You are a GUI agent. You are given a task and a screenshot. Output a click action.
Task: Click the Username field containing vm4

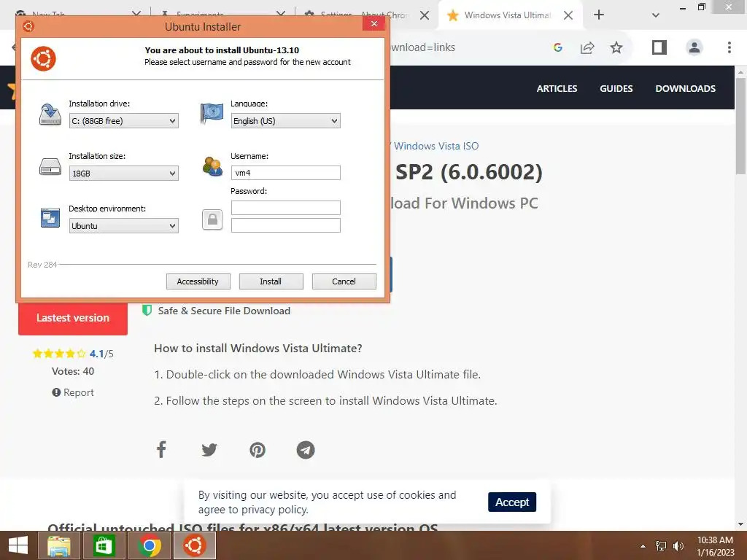tap(285, 173)
